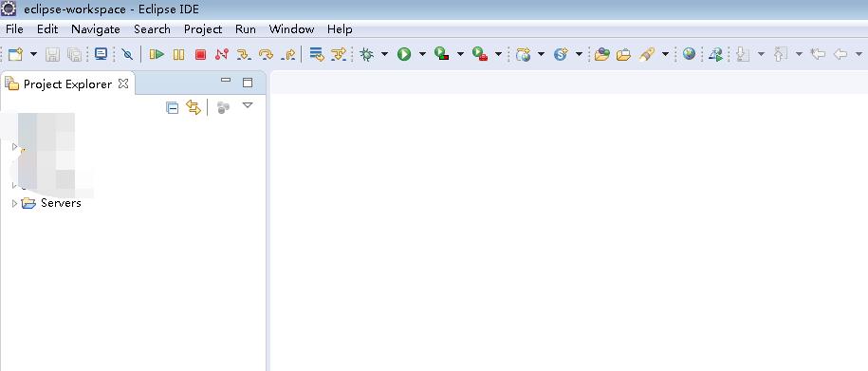Open a terminal with the monitor icon
Screen dimensions: 868x371
click(101, 54)
